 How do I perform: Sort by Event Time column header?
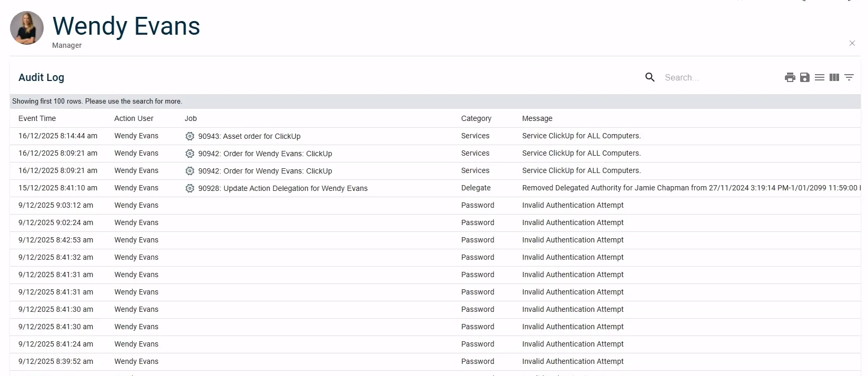[37, 118]
